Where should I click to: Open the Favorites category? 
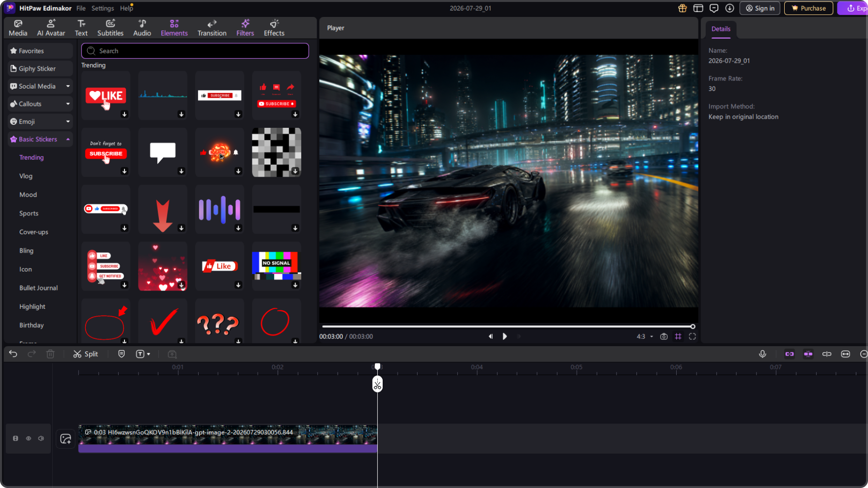40,51
